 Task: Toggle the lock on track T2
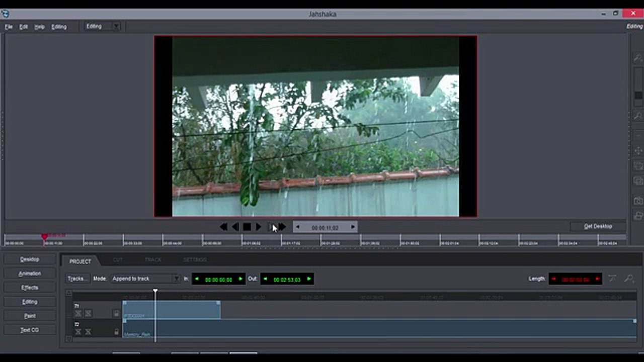[116, 332]
